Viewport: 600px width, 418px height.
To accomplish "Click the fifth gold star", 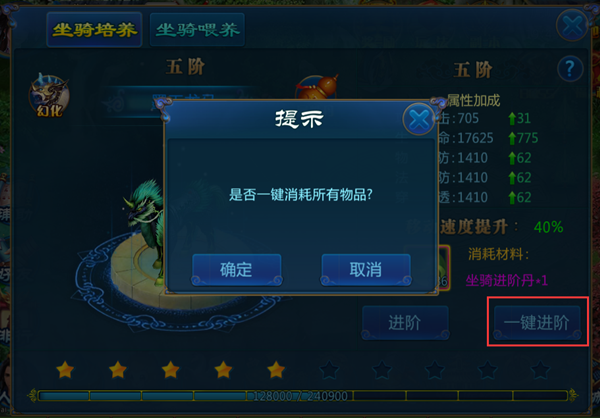I will point(276,369).
